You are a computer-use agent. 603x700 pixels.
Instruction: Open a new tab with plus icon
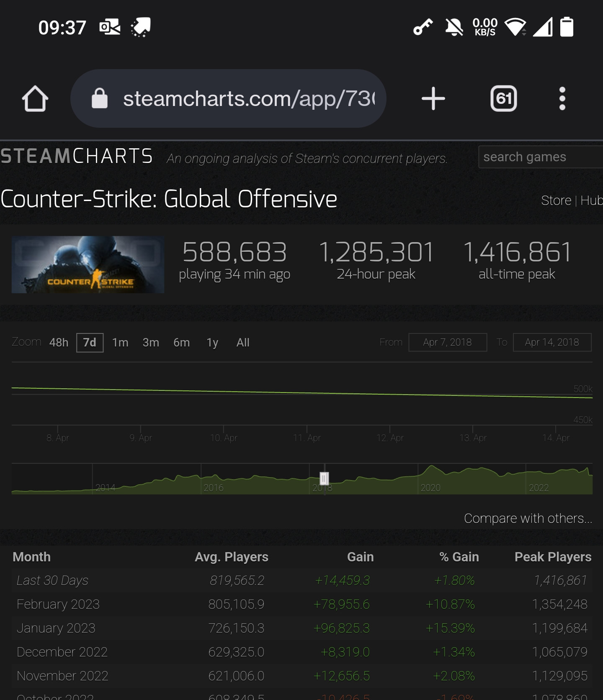[433, 99]
